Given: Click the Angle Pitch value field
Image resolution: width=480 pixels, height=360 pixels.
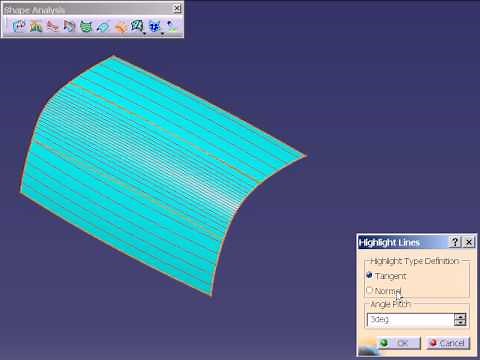Looking at the screenshot, I should click(x=410, y=320).
